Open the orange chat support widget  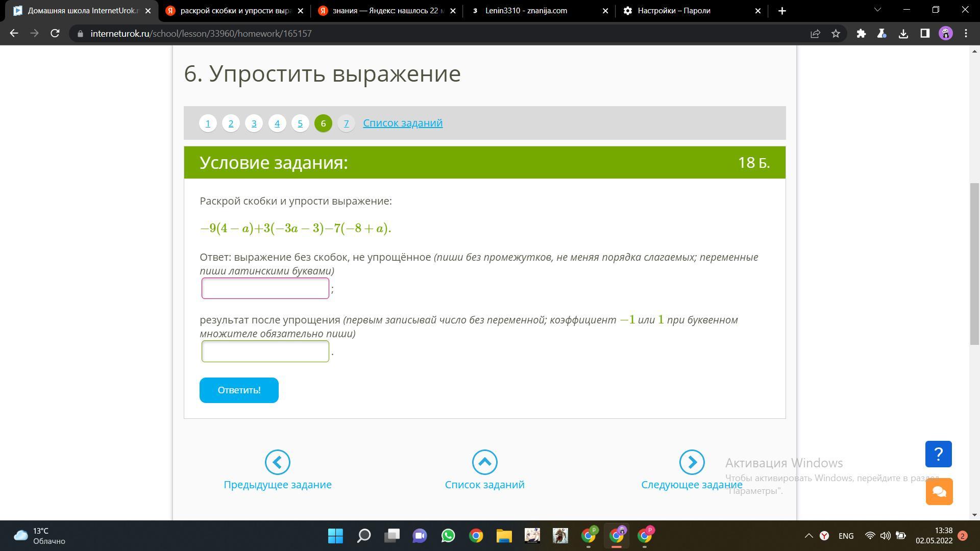click(x=939, y=491)
